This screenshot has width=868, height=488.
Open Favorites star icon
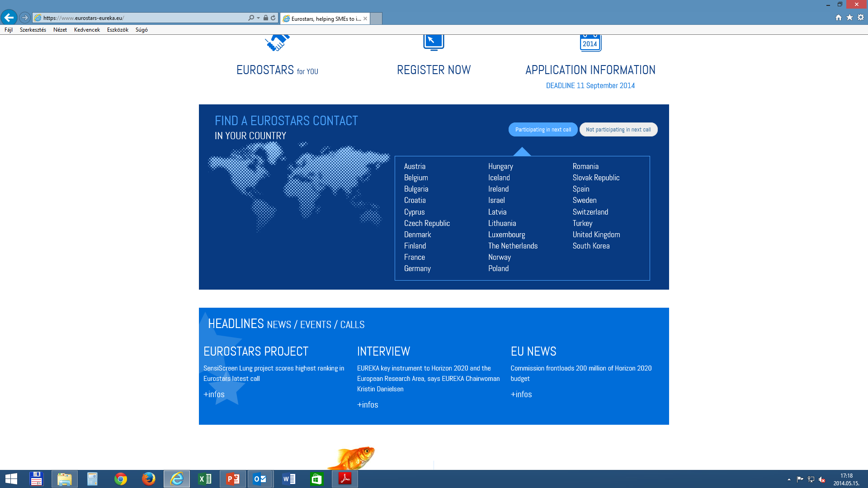pos(849,18)
